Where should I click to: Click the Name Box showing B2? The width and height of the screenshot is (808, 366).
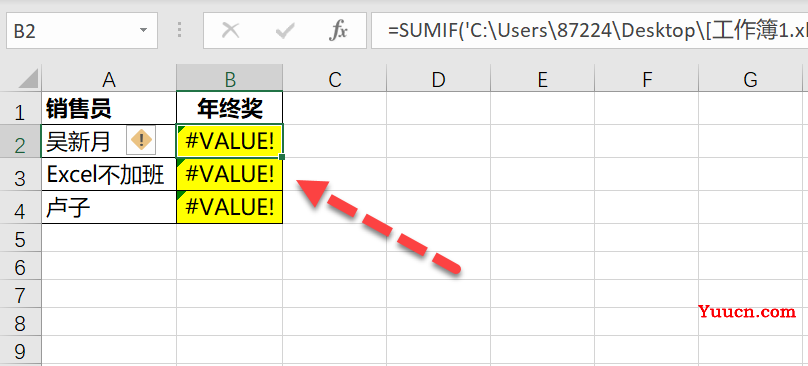(82, 31)
